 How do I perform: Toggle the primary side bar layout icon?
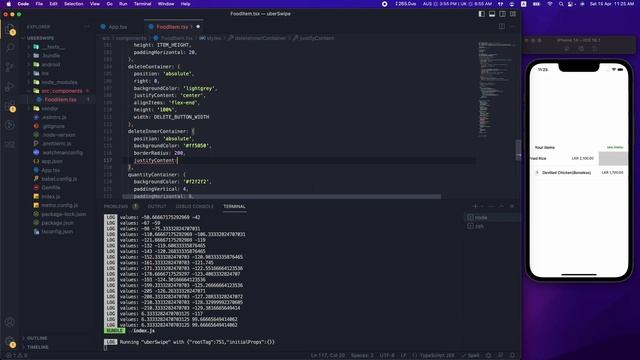482,14
